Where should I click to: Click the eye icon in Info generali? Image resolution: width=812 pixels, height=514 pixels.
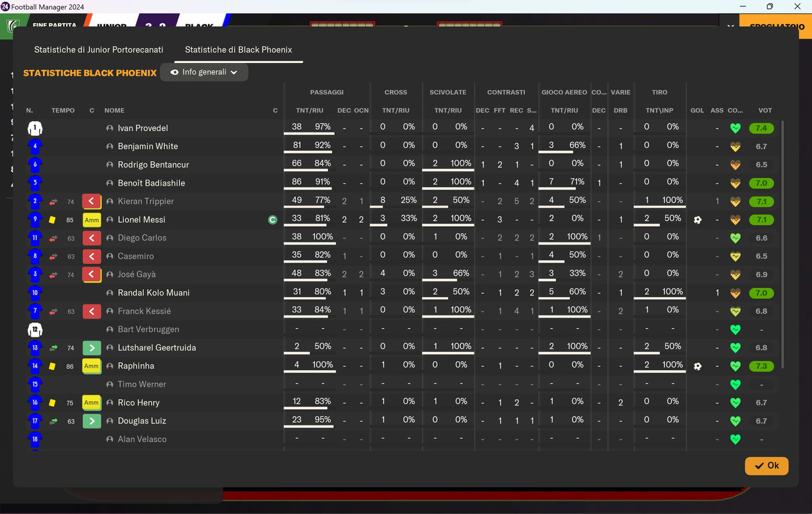(x=175, y=72)
